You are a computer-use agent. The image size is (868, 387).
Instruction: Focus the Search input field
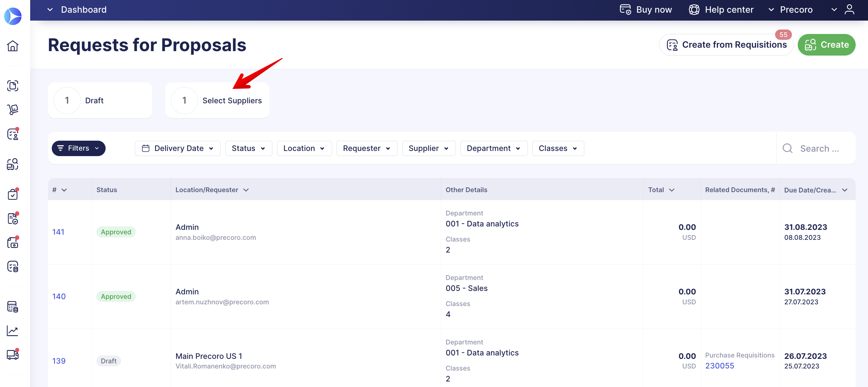(x=820, y=148)
